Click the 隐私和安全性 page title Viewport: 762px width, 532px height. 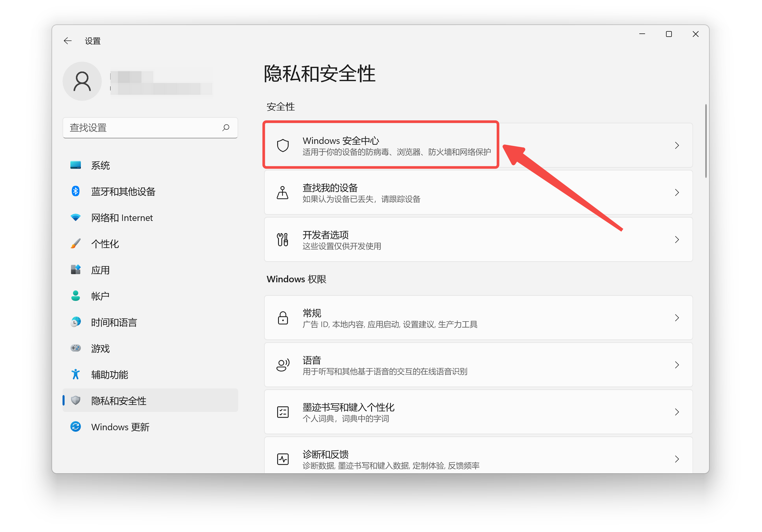pyautogui.click(x=320, y=74)
